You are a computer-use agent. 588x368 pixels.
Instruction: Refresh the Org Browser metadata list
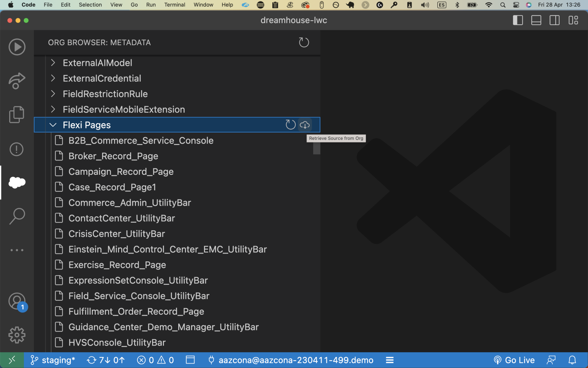coord(304,42)
